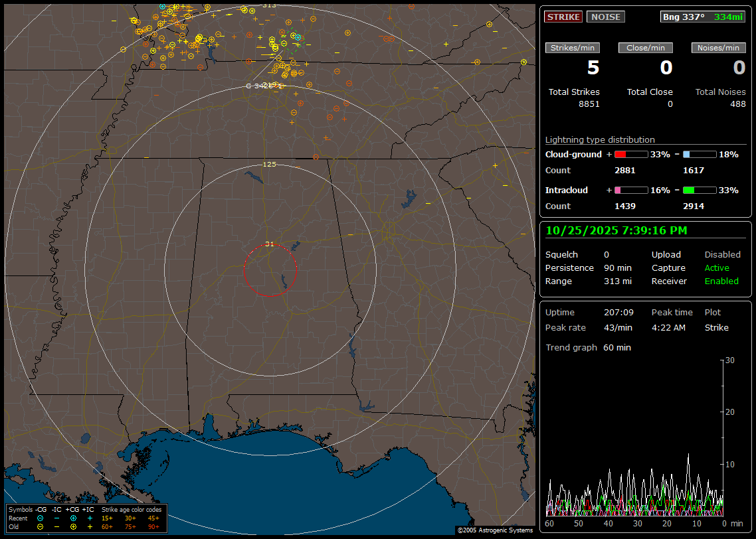Click the recent -CG cyan symbol in legend
Viewport: 756px width, 539px height.
pos(41,518)
